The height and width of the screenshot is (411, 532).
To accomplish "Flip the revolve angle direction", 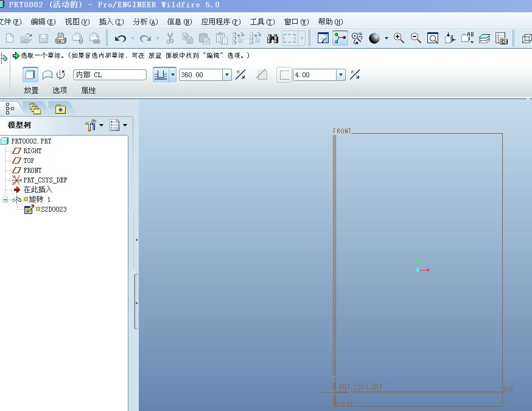I will (x=240, y=75).
